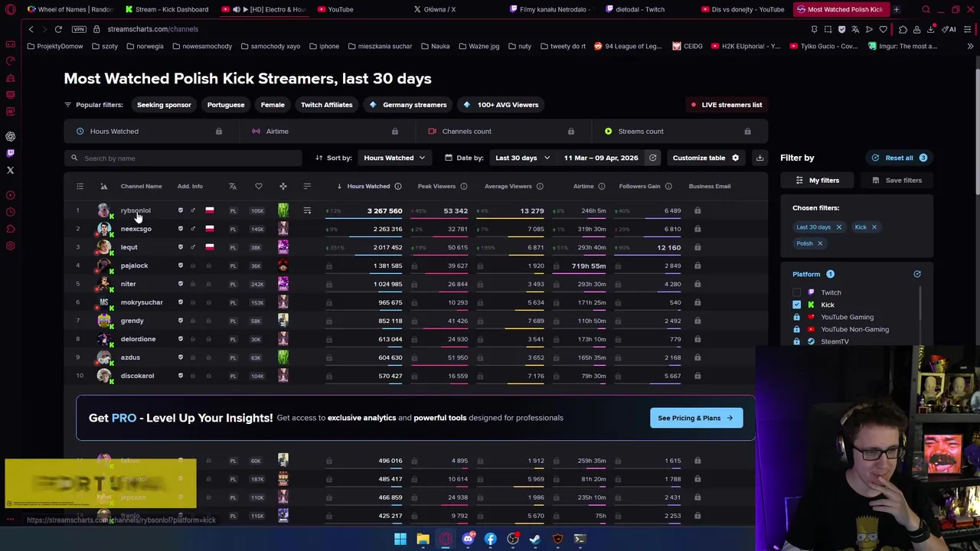
Task: Go back using the browser back arrow
Action: pyautogui.click(x=31, y=29)
